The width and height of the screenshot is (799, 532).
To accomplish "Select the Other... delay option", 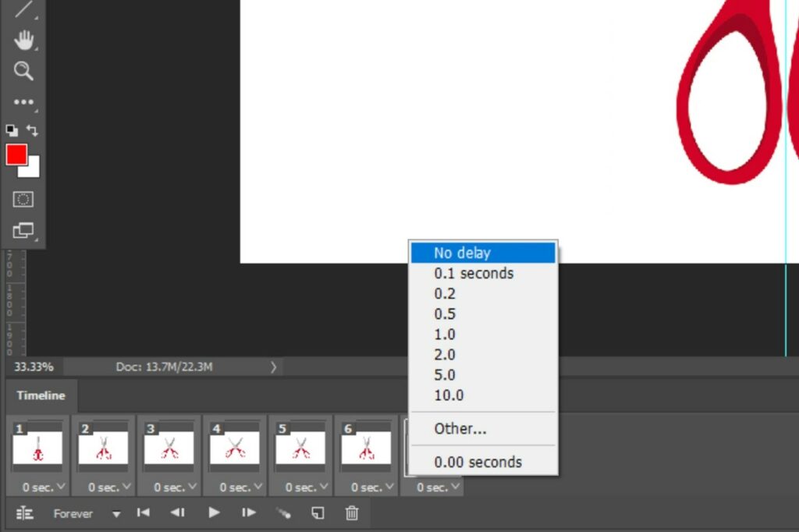I will (x=460, y=428).
